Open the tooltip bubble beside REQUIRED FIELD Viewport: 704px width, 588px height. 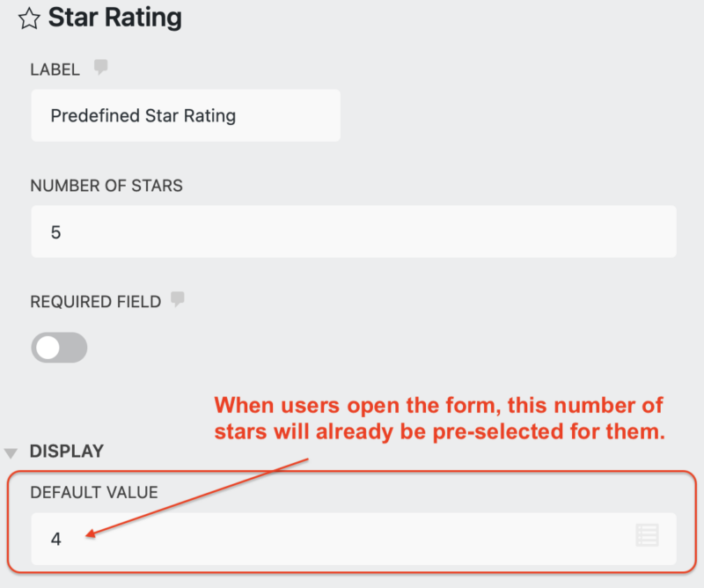click(179, 299)
